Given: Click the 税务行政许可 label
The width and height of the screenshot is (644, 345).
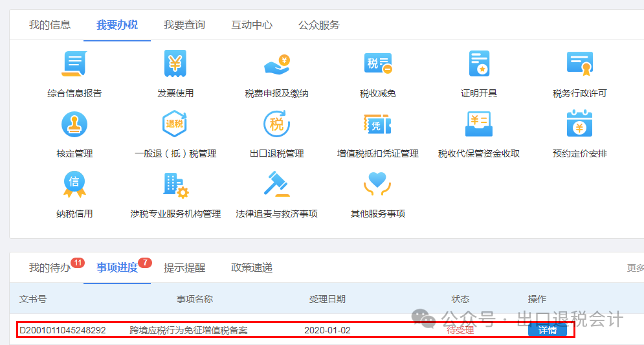Looking at the screenshot, I should point(580,94).
